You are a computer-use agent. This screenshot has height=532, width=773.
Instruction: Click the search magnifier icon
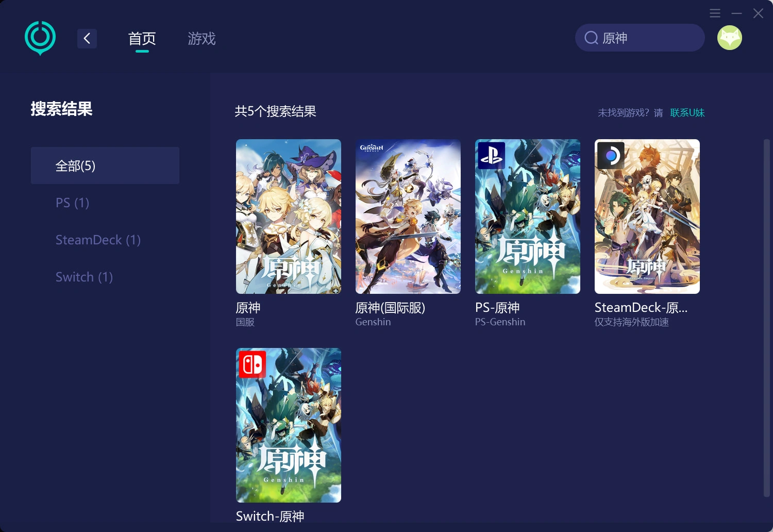tap(591, 38)
